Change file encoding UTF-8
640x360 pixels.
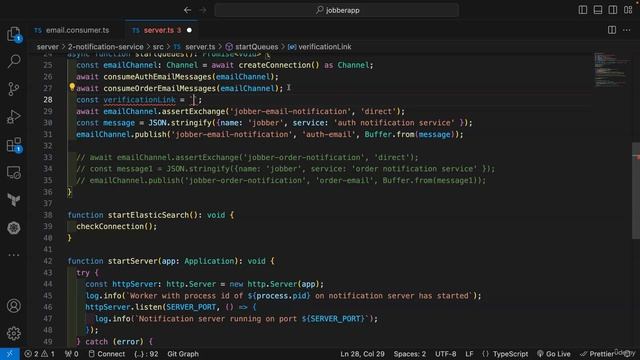coord(446,354)
